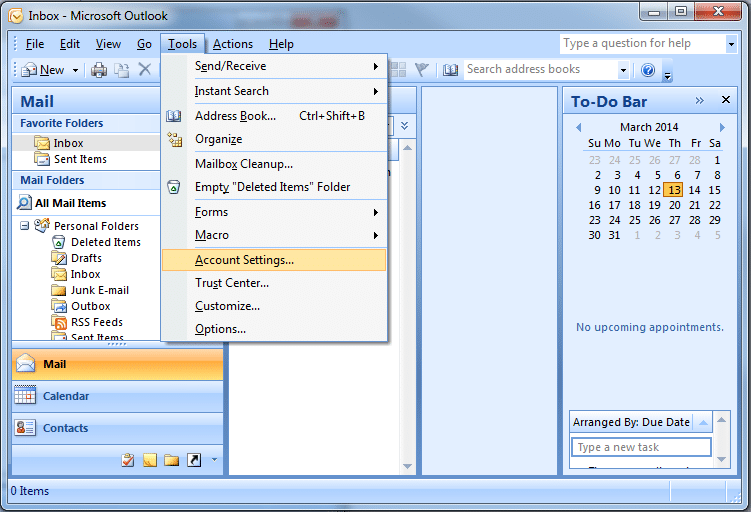Collapse the Personal Folders tree node
The image size is (751, 512).
pyautogui.click(x=24, y=225)
